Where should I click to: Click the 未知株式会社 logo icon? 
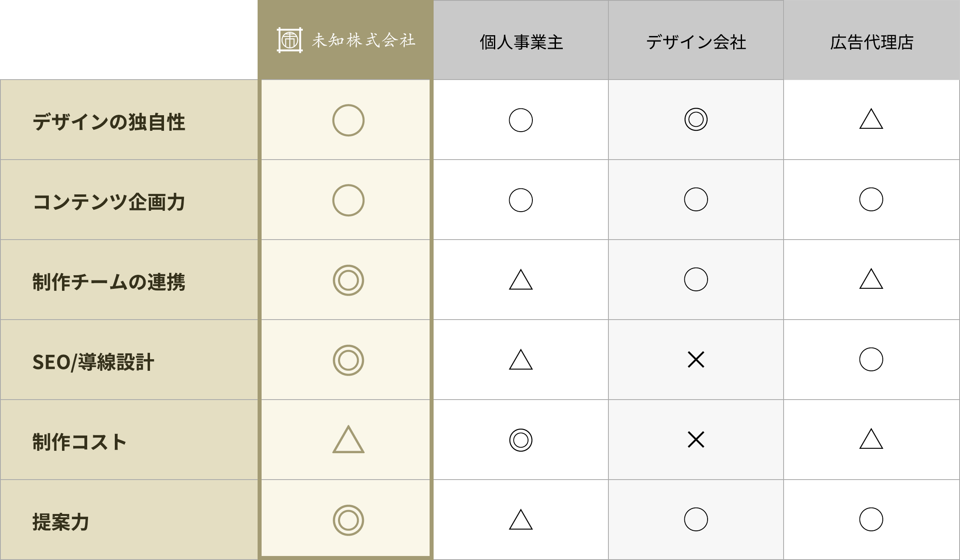point(290,40)
